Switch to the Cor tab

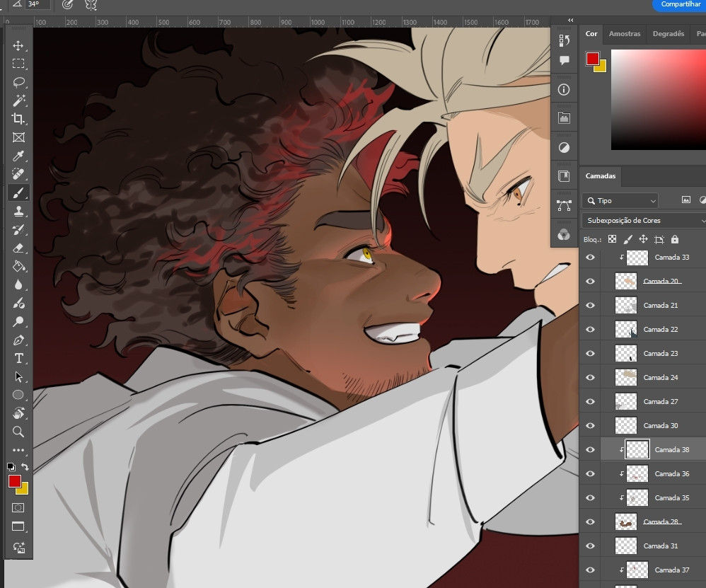click(591, 34)
